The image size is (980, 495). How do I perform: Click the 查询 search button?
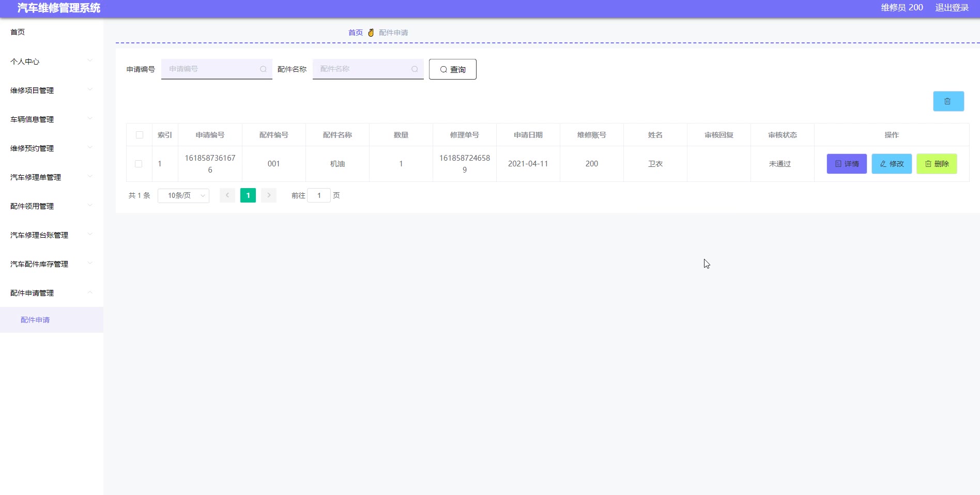pos(453,69)
